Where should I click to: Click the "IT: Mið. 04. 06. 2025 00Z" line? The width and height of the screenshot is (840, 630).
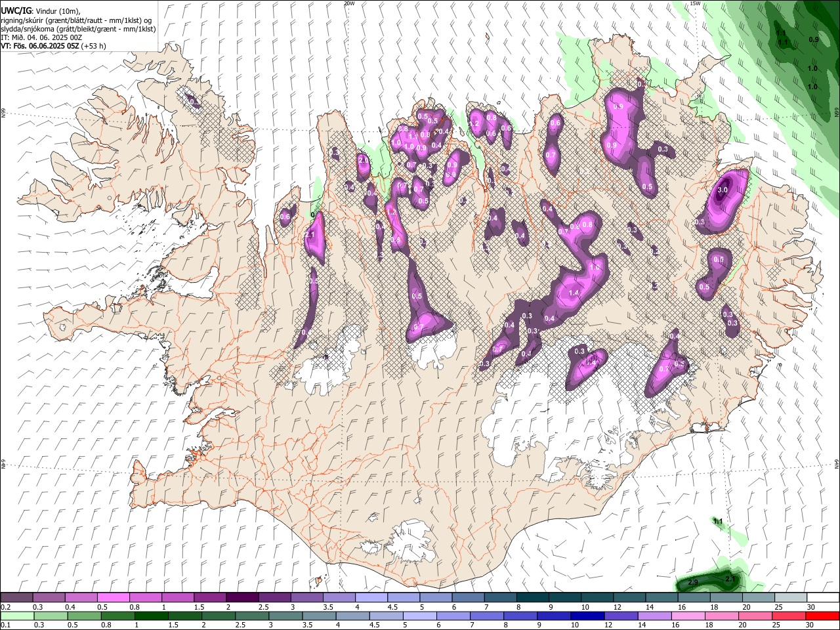pyautogui.click(x=41, y=37)
